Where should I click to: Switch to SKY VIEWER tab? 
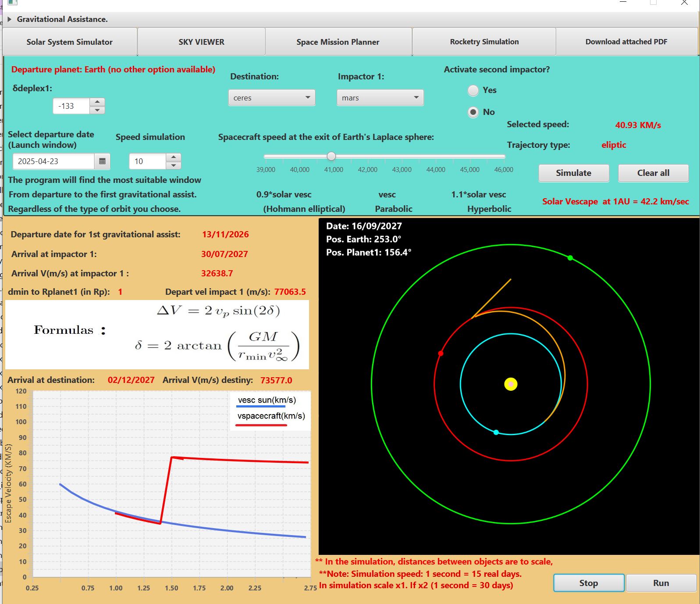pos(201,42)
